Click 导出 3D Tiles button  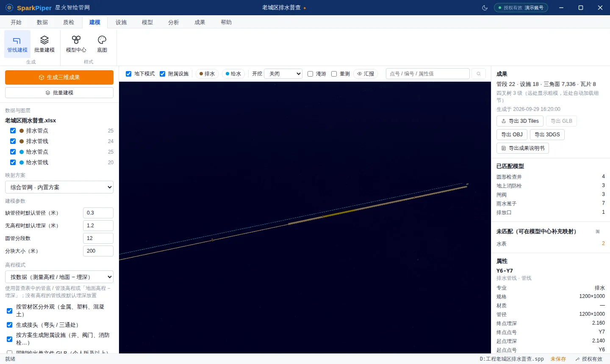click(x=520, y=121)
